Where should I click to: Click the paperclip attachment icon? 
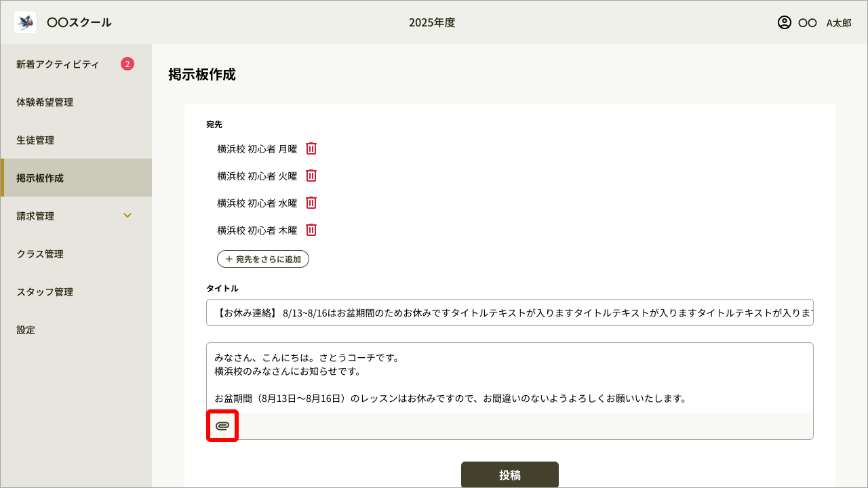[x=222, y=426]
